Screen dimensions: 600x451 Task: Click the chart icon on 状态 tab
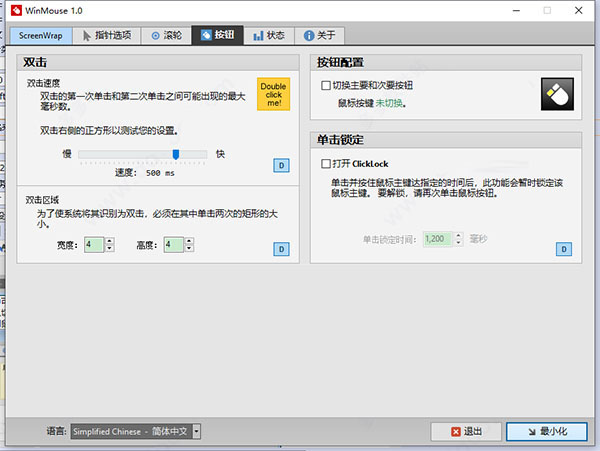click(258, 36)
